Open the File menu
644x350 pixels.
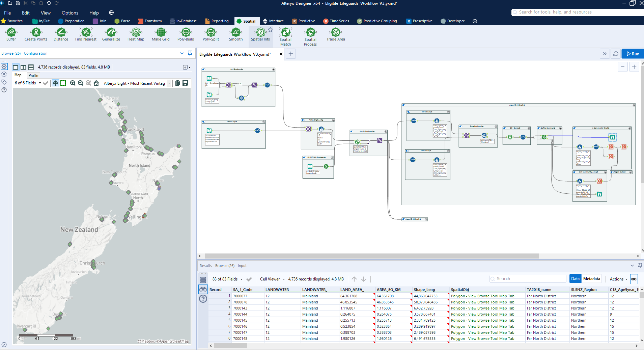(x=7, y=13)
